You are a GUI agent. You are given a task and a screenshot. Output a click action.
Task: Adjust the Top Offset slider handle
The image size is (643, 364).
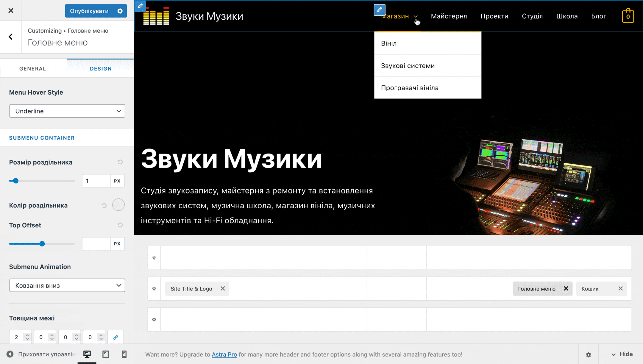(42, 244)
